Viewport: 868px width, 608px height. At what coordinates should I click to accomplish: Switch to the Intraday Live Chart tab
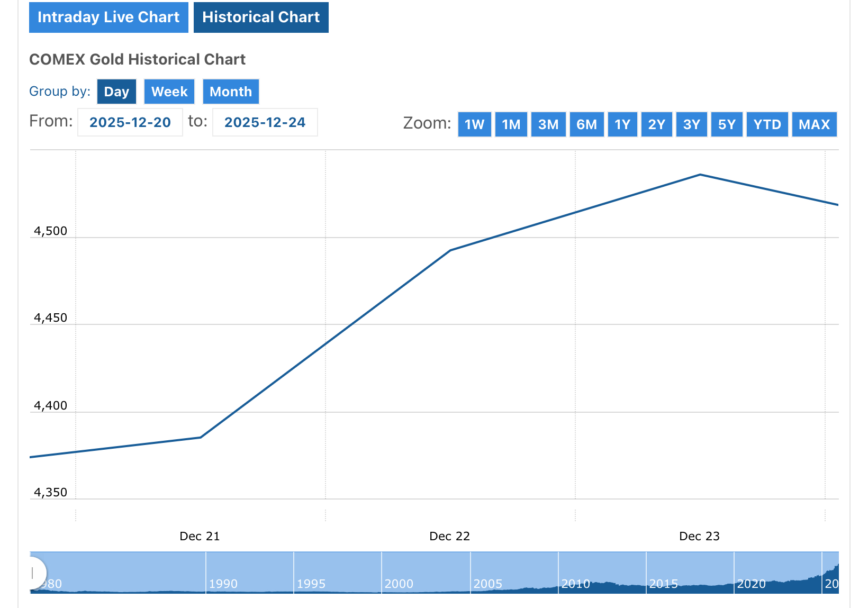(108, 17)
